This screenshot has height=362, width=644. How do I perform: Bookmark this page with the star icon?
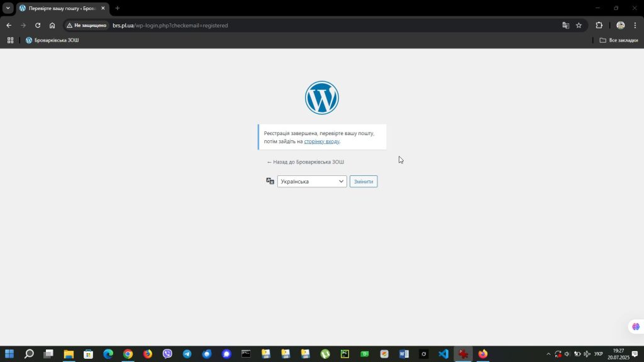(579, 25)
